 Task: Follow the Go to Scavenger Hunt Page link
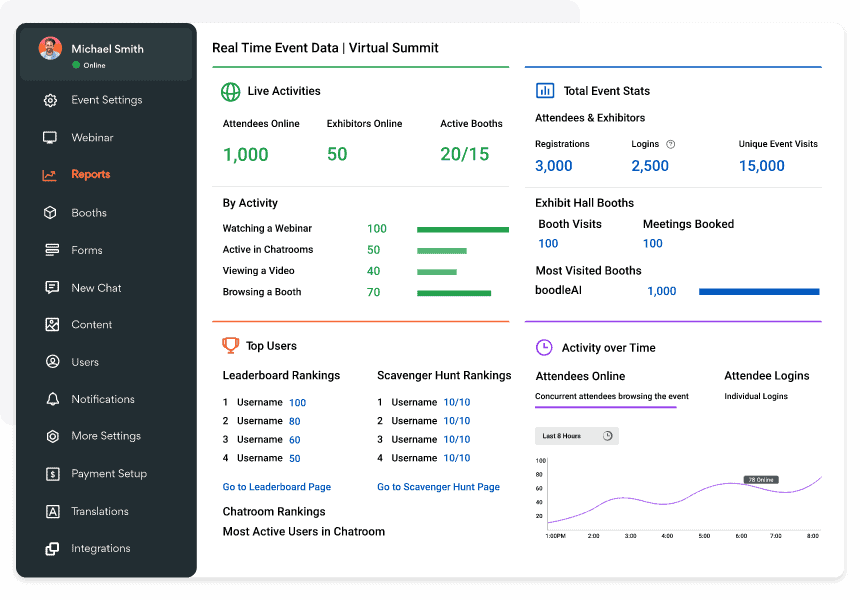[438, 487]
